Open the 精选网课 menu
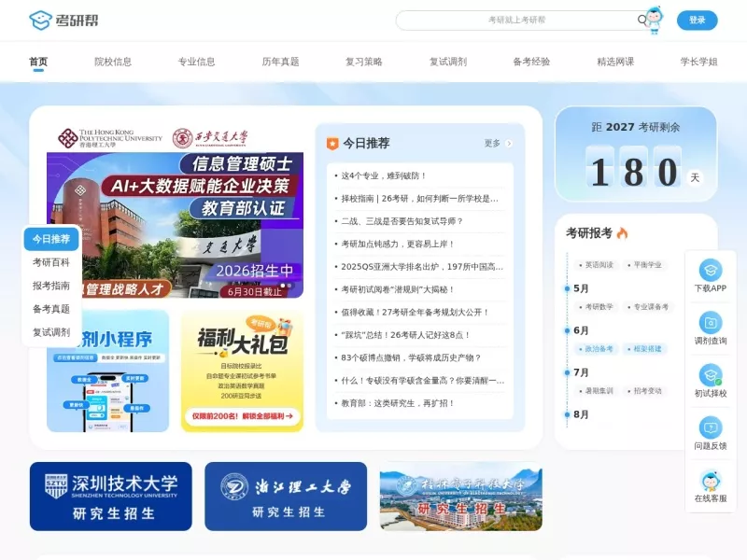This screenshot has width=747, height=560. [x=615, y=62]
